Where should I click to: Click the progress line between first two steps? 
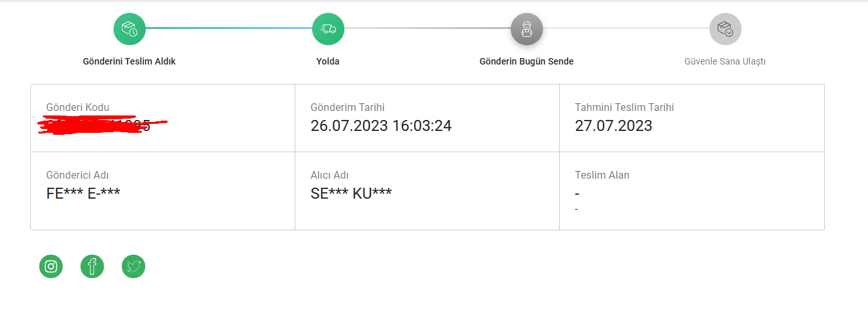(229, 28)
